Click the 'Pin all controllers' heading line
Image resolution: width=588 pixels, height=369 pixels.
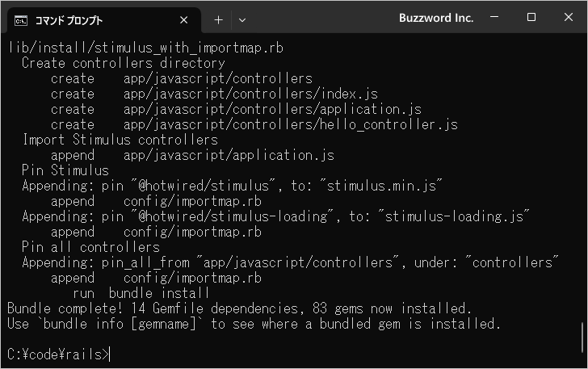pyautogui.click(x=90, y=247)
